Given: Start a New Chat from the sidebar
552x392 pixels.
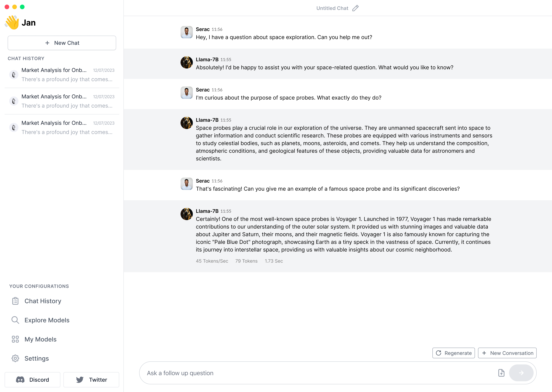Looking at the screenshot, I should (x=62, y=43).
